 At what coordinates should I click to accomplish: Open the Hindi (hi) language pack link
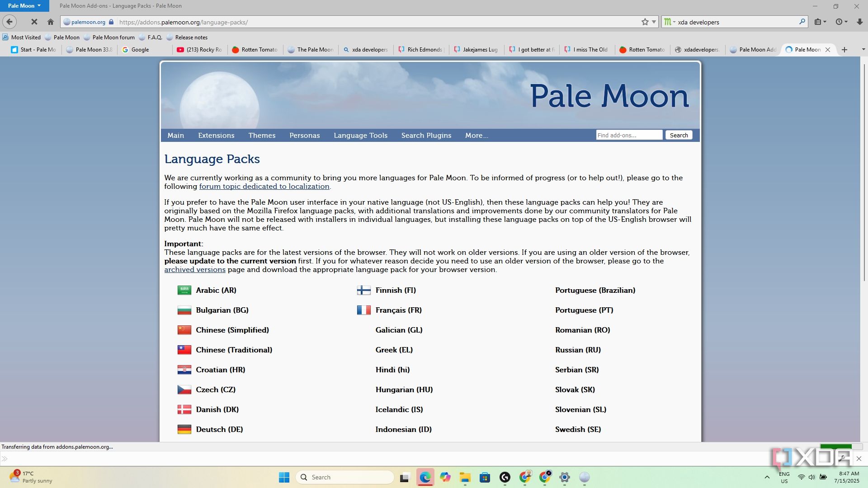point(392,370)
